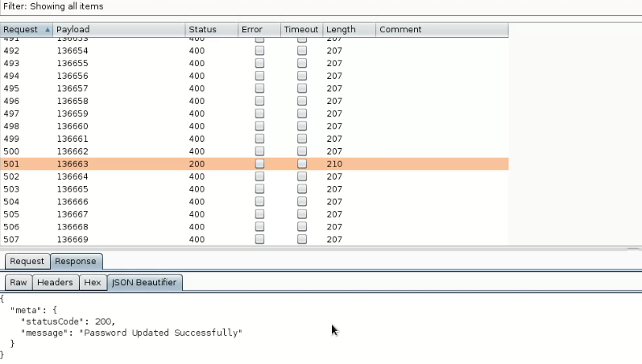Screen dimensions: 642x364
Task: Sort results by Payload column
Action: tap(118, 30)
